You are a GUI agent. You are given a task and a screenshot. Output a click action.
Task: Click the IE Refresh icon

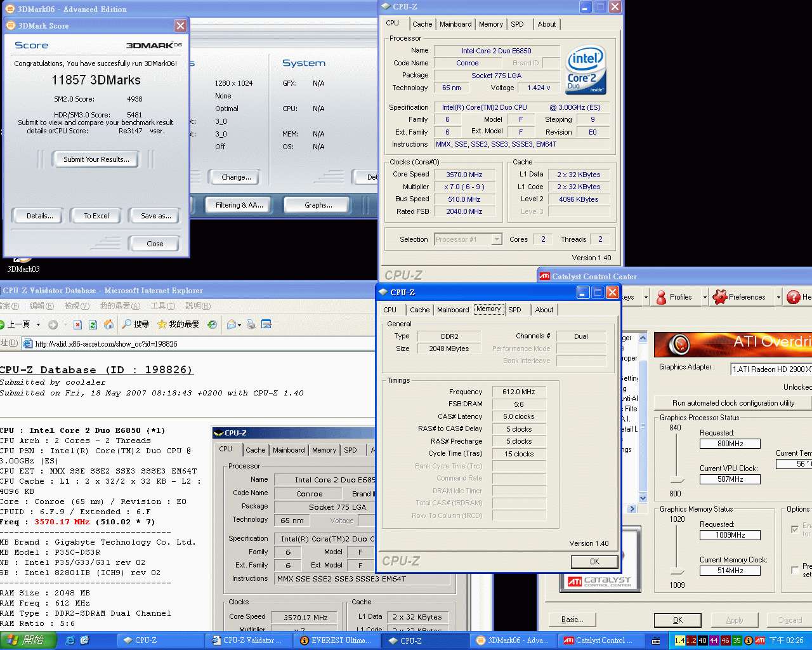click(93, 324)
